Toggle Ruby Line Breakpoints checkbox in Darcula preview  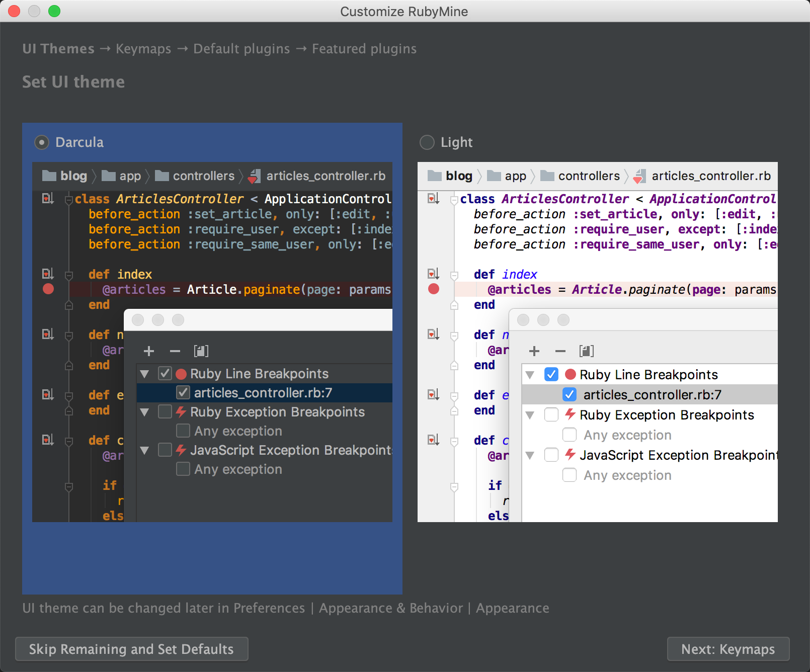pyautogui.click(x=165, y=374)
